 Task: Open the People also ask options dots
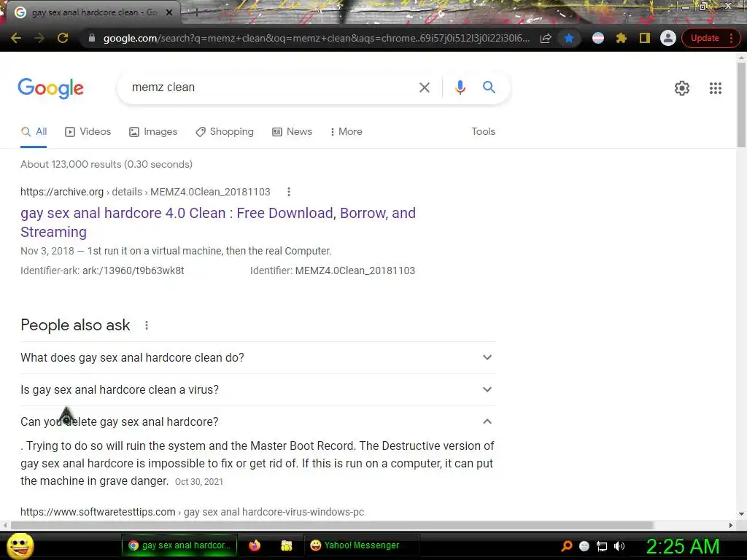coord(146,325)
